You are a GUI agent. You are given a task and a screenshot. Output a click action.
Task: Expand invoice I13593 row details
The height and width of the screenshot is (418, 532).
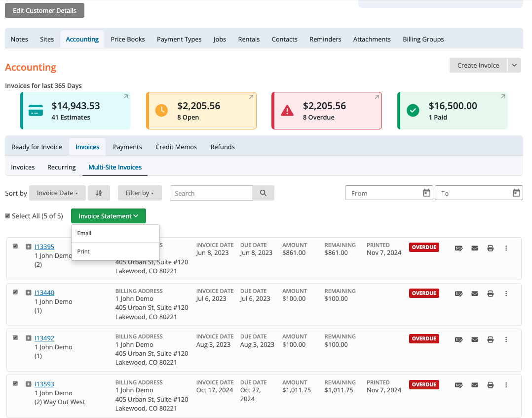tap(29, 384)
